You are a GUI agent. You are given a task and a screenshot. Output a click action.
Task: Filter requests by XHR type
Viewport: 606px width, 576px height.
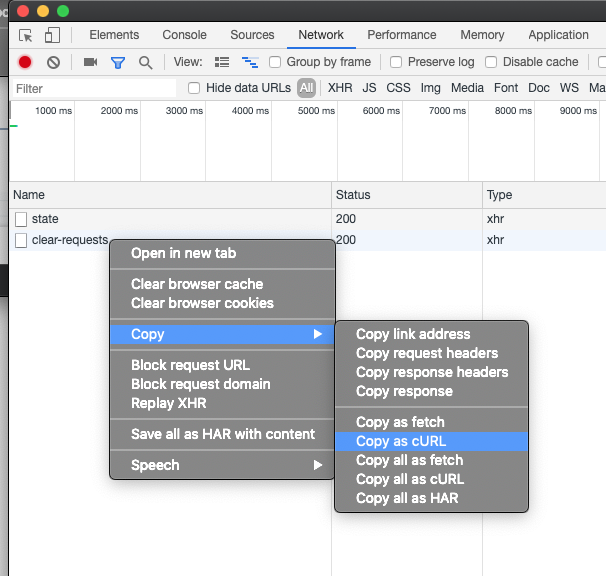click(340, 88)
